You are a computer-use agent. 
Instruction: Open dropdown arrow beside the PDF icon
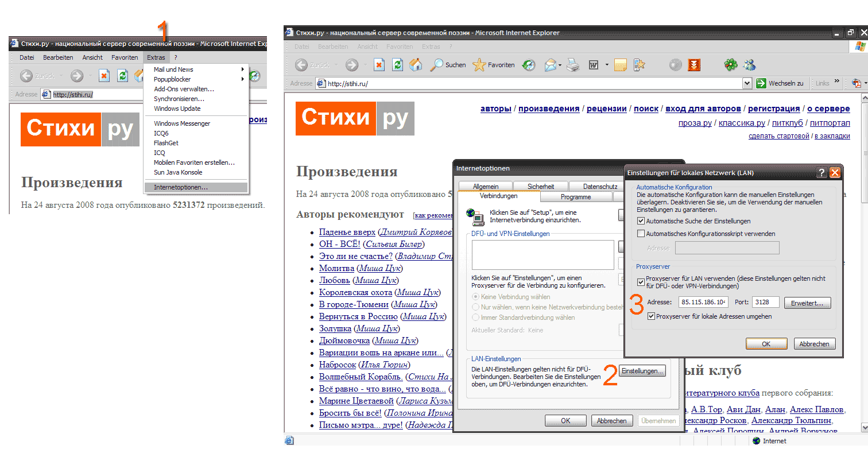[865, 83]
